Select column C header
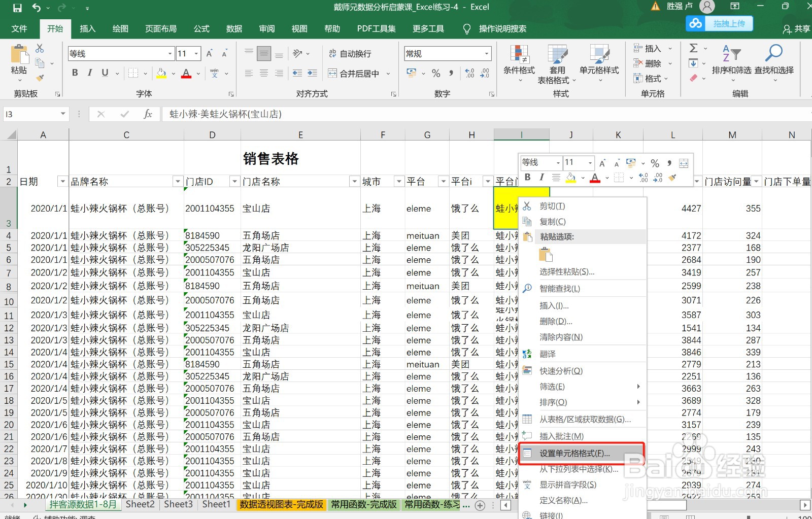812x519 pixels. [126, 135]
